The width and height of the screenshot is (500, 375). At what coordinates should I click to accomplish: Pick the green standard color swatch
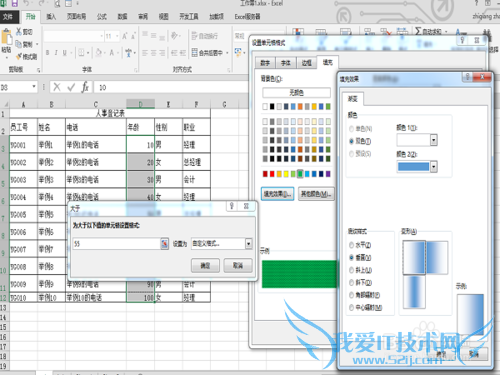tap(300, 174)
